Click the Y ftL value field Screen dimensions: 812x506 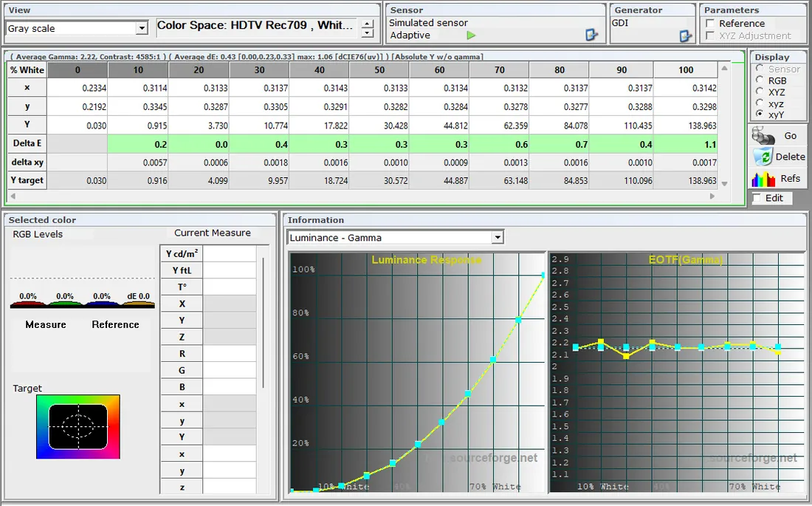230,270
